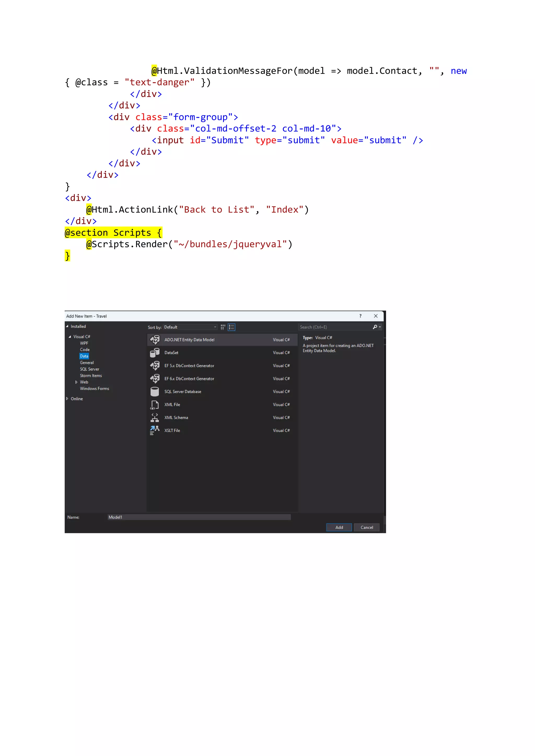Choose the EF 5.x DbContext Generator icon
This screenshot has height=756, width=535.
(x=154, y=365)
